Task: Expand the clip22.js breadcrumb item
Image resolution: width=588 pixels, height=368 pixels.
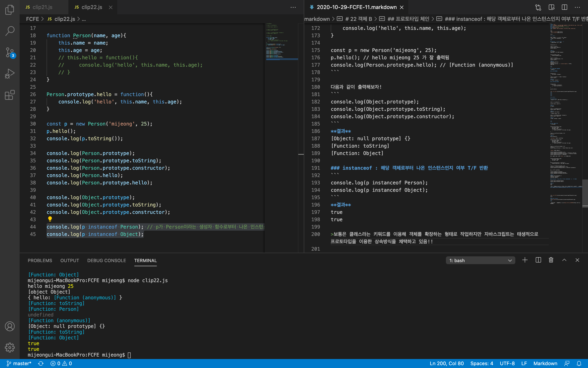Action: click(61, 19)
